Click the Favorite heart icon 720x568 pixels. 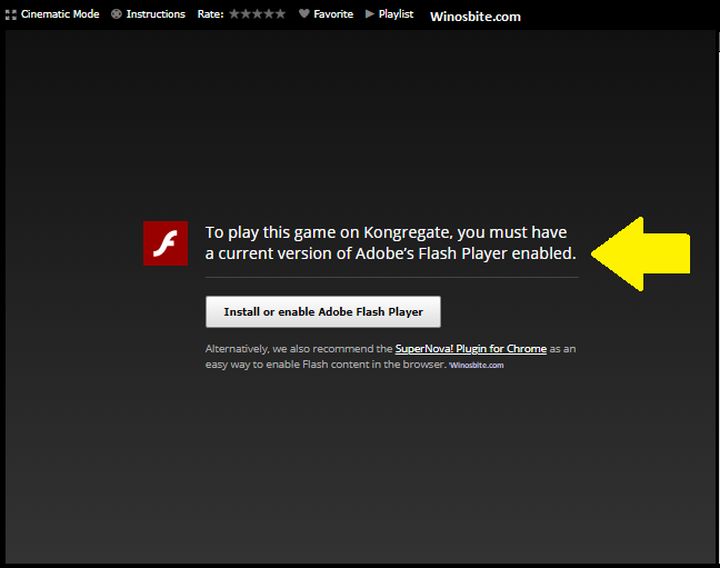coord(304,15)
